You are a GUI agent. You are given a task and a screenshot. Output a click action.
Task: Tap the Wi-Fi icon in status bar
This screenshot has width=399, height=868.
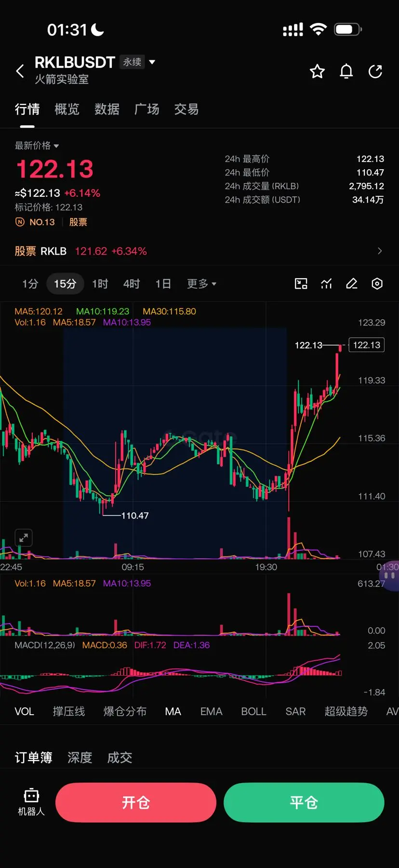[x=318, y=29]
